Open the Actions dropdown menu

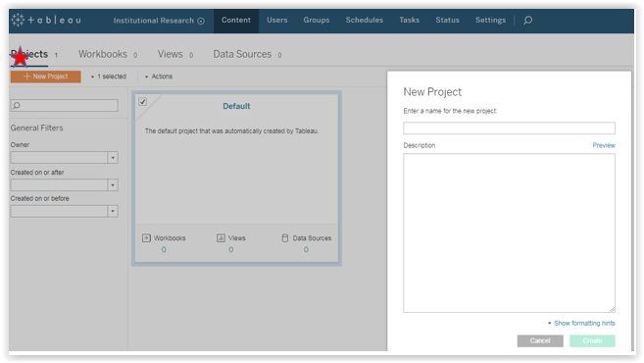click(159, 77)
